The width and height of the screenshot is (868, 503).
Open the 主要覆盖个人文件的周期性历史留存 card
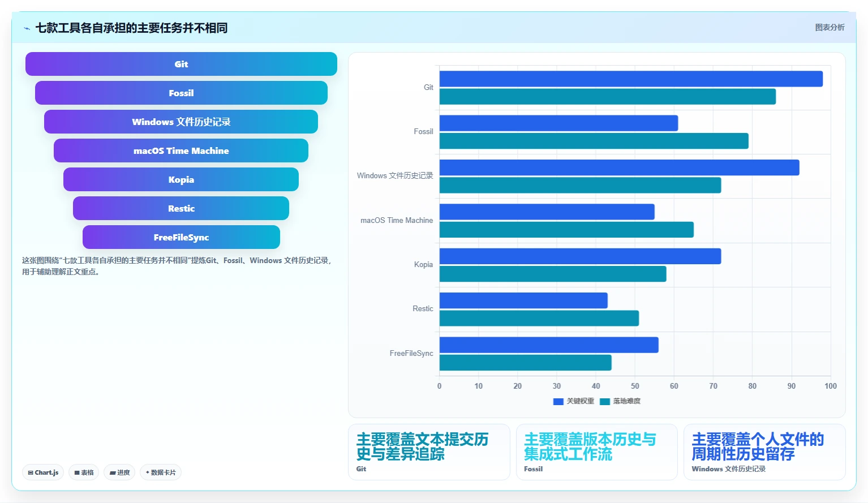764,452
